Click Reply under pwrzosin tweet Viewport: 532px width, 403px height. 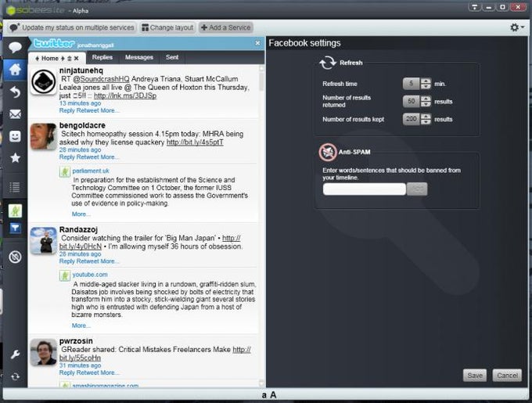click(66, 372)
